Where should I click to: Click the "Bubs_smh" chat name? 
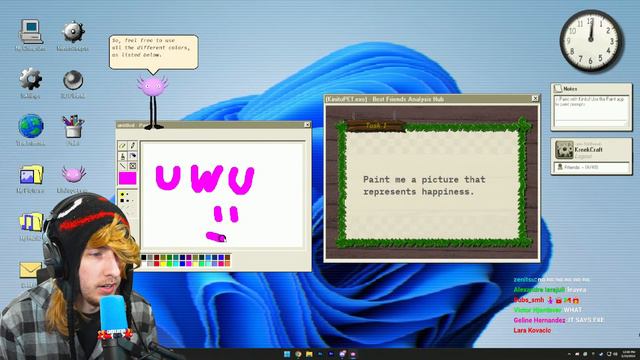tap(529, 300)
